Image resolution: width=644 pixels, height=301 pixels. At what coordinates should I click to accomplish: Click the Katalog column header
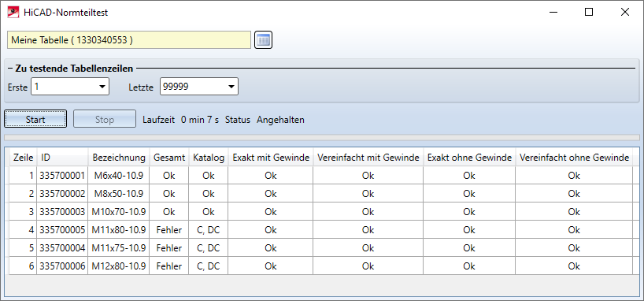[x=209, y=158]
